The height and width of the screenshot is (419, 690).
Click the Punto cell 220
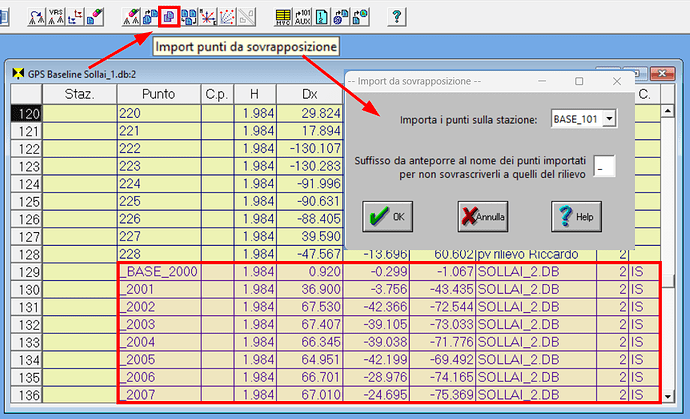pyautogui.click(x=159, y=114)
